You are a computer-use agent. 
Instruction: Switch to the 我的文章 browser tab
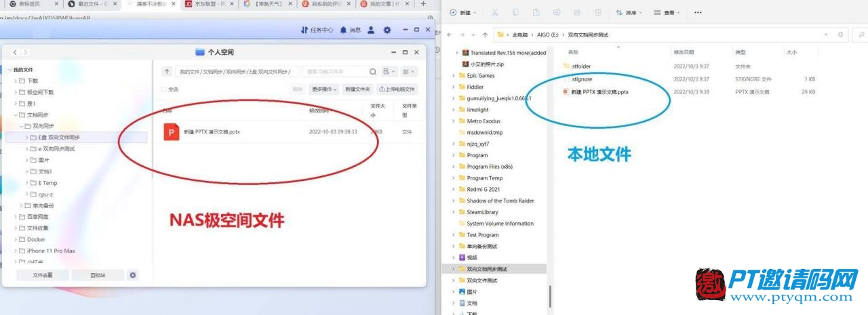(385, 4)
